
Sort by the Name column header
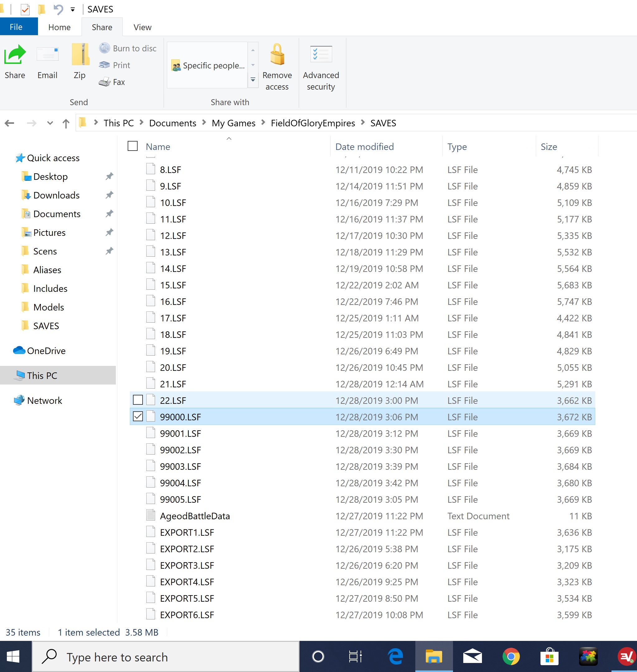(158, 147)
